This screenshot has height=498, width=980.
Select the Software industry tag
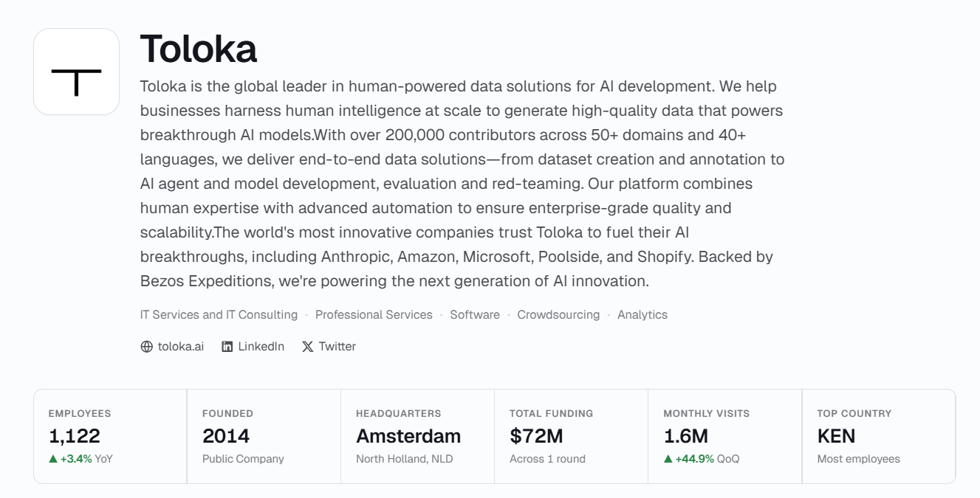tap(475, 314)
